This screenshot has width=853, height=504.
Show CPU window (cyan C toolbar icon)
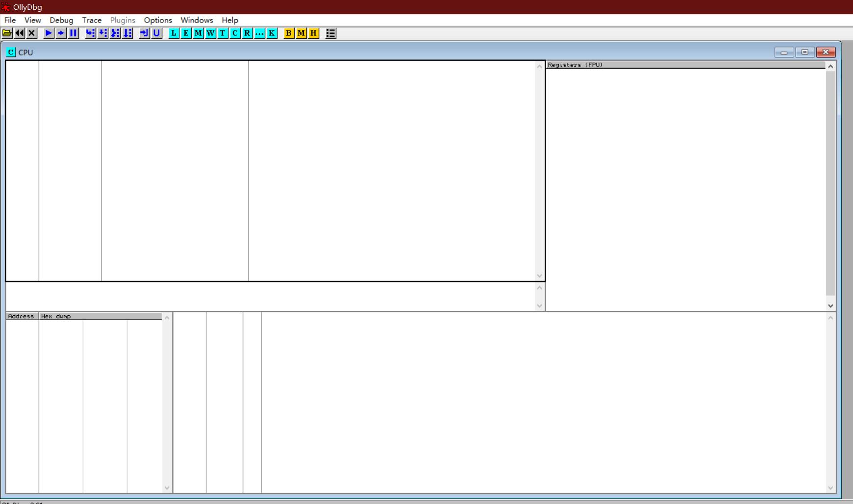(235, 33)
